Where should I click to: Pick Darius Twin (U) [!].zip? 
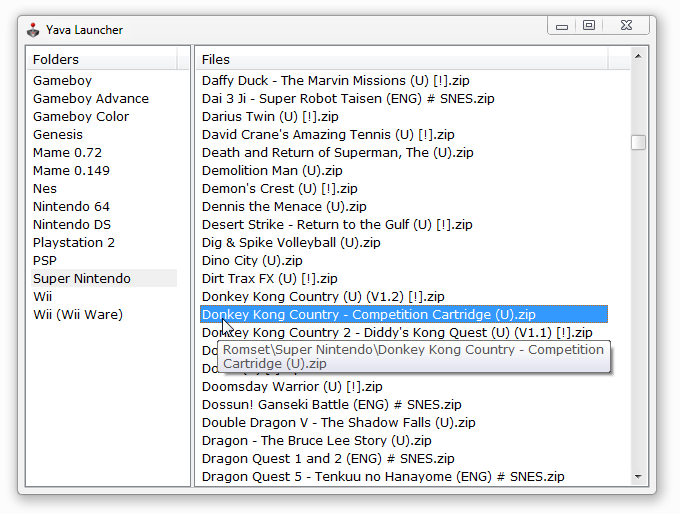(x=270, y=117)
